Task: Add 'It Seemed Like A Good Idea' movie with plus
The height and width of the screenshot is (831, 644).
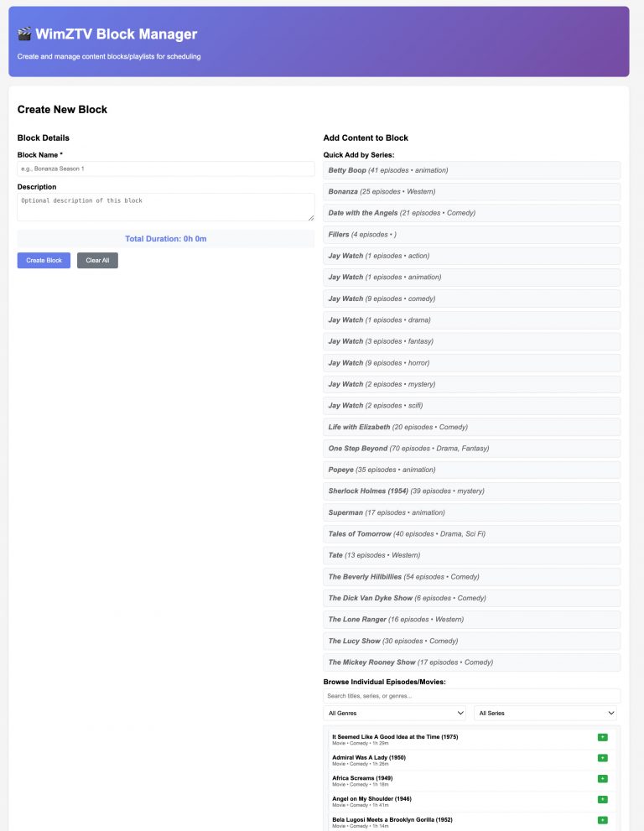Action: [x=602, y=737]
